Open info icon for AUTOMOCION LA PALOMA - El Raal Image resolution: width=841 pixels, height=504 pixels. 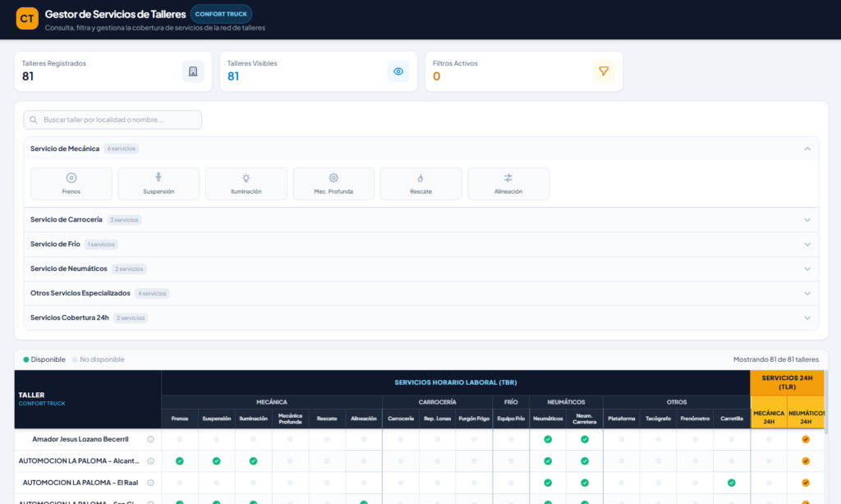tap(151, 483)
